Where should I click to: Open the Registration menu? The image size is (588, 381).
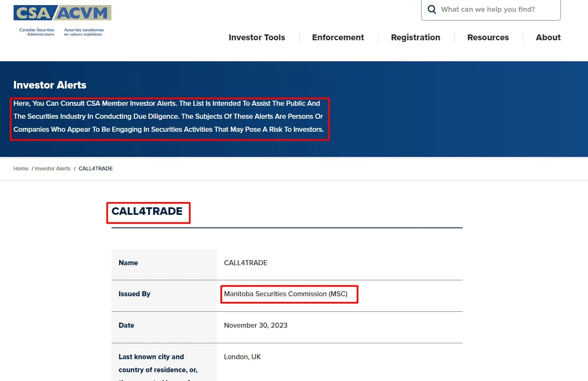[x=416, y=37]
